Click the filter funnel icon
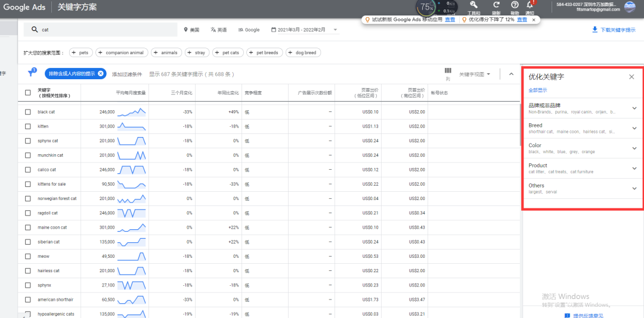Screen dimensions: 644x318 pos(32,73)
